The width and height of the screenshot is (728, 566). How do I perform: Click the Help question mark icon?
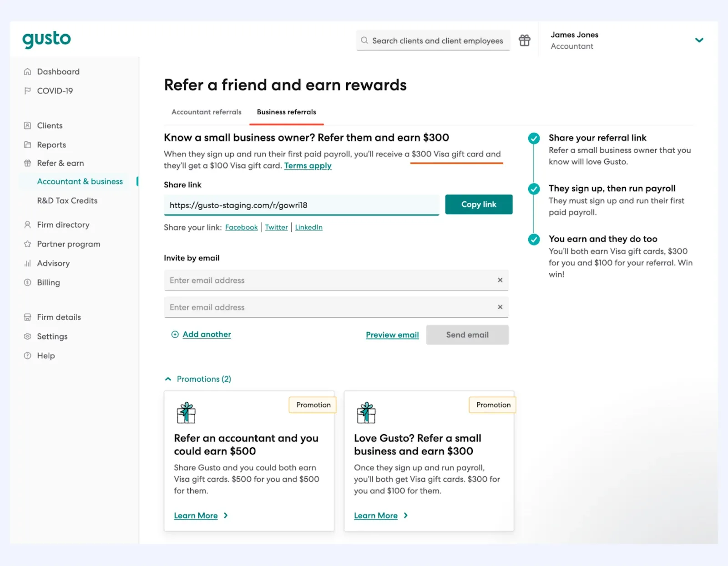pos(28,356)
